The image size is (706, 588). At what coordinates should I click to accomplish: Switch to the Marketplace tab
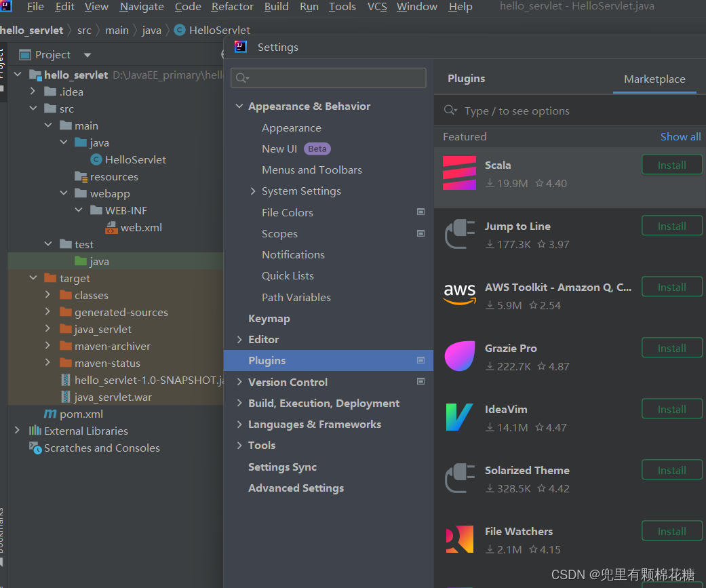point(654,79)
